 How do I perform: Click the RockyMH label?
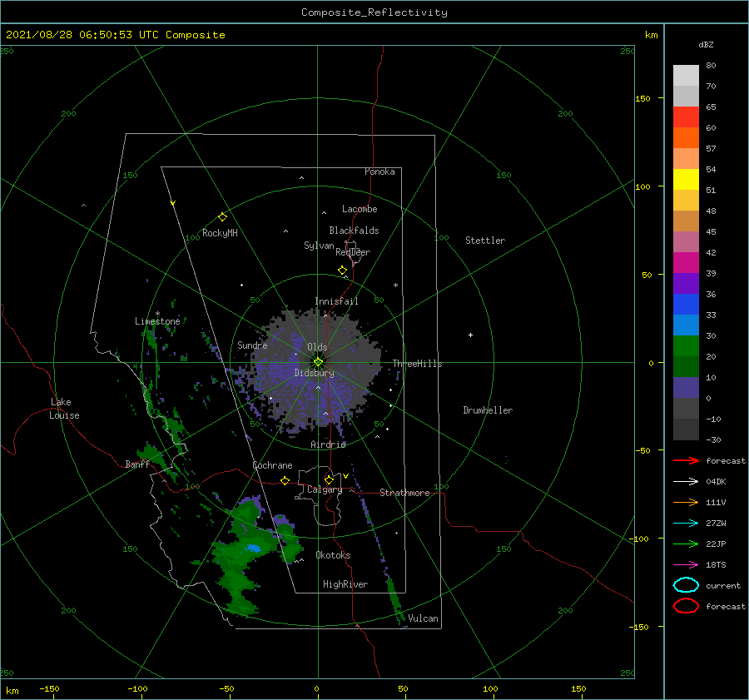[x=220, y=233]
